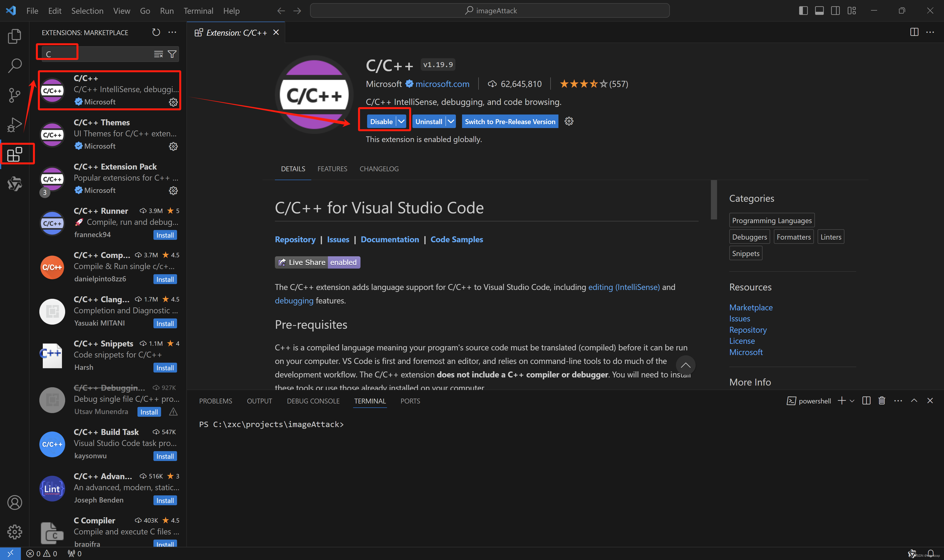Switch to the PROBLEMS panel tab
The image size is (944, 560).
coord(216,401)
